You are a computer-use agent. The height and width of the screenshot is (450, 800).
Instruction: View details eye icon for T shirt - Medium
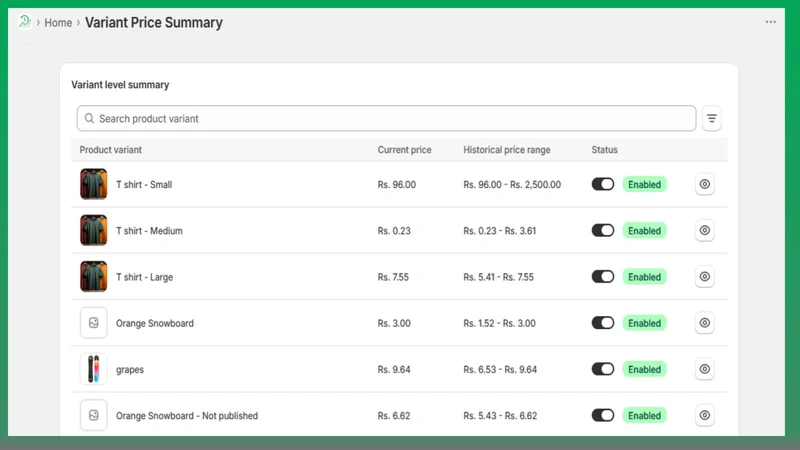705,231
